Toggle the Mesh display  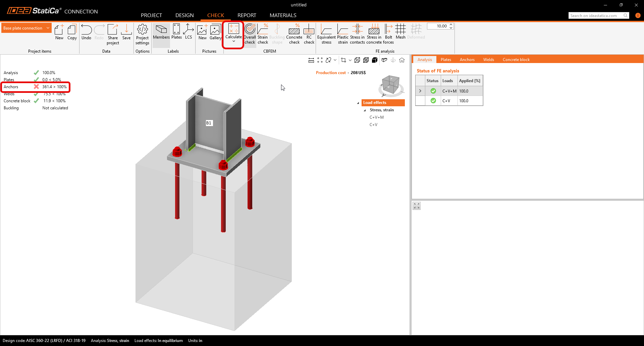pos(400,32)
